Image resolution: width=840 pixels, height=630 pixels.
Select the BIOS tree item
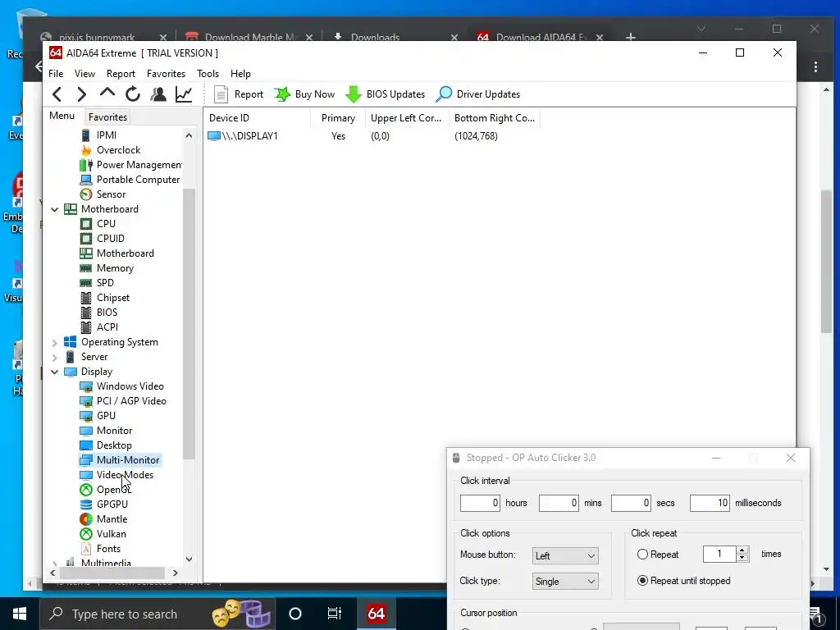99,312
